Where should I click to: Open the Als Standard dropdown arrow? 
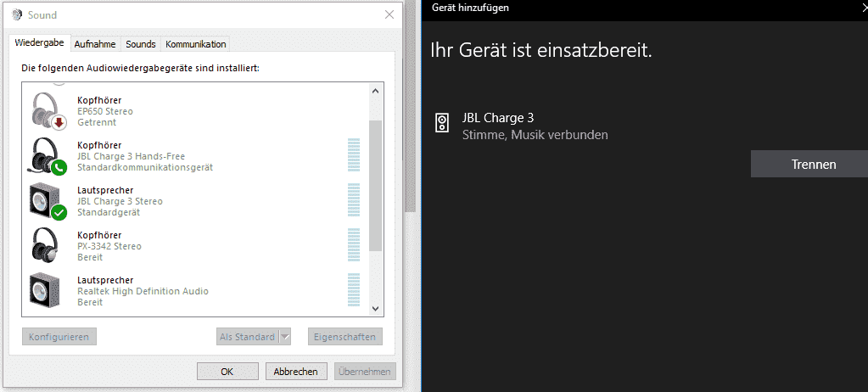click(284, 337)
